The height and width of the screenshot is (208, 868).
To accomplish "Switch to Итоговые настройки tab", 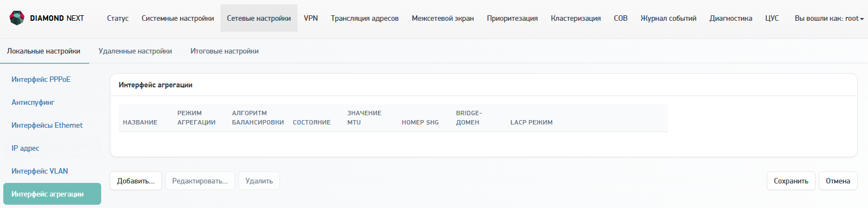I will point(224,51).
